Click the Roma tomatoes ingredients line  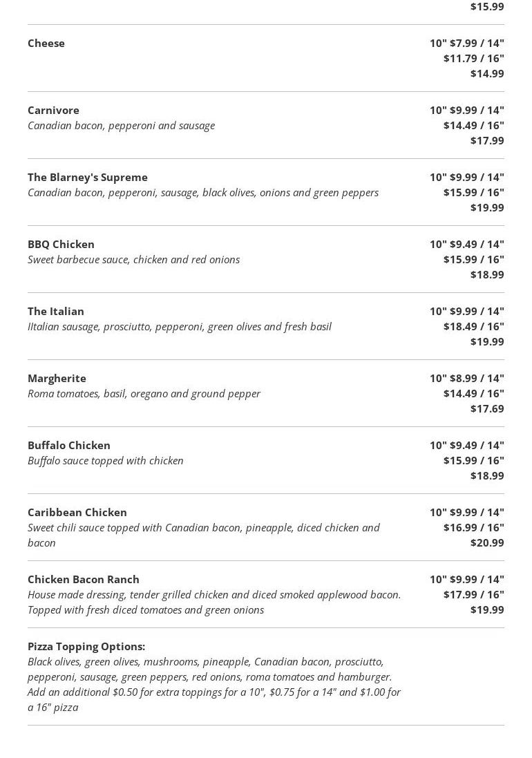coord(144,393)
